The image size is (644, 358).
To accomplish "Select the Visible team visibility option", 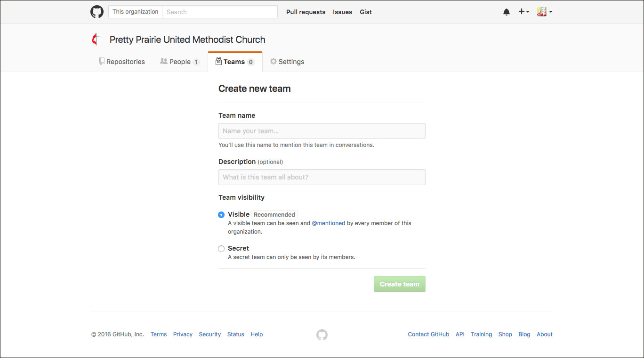I will (x=221, y=215).
